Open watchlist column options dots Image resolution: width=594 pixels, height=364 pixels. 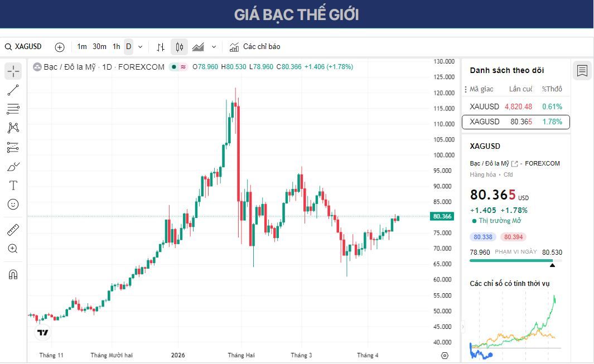pos(466,89)
